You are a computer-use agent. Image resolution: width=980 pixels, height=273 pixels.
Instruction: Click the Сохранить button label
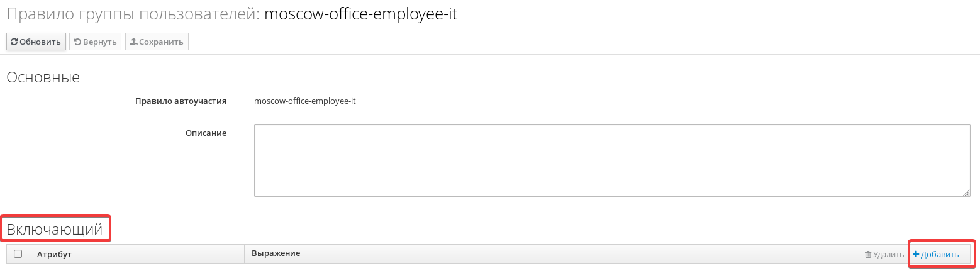point(161,42)
